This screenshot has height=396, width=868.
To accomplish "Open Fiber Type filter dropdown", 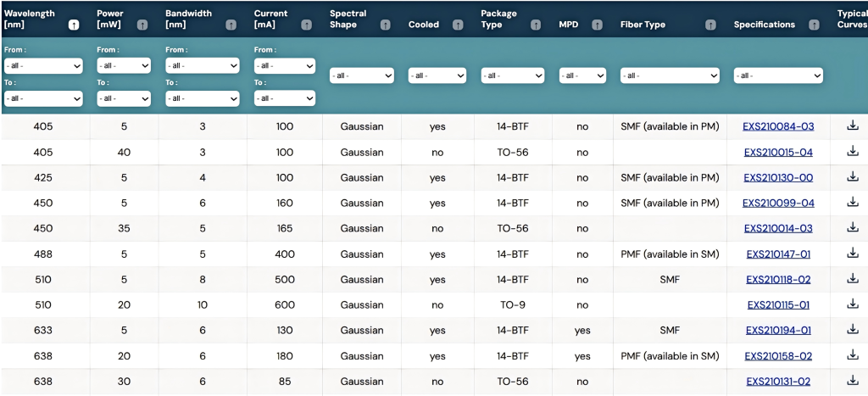I will coord(670,75).
